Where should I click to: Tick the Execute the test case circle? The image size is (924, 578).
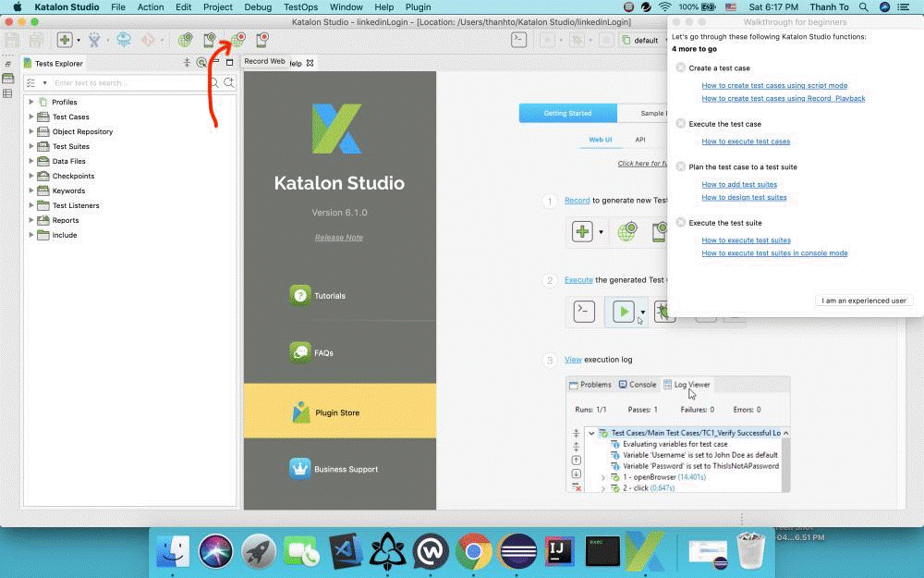tap(681, 124)
